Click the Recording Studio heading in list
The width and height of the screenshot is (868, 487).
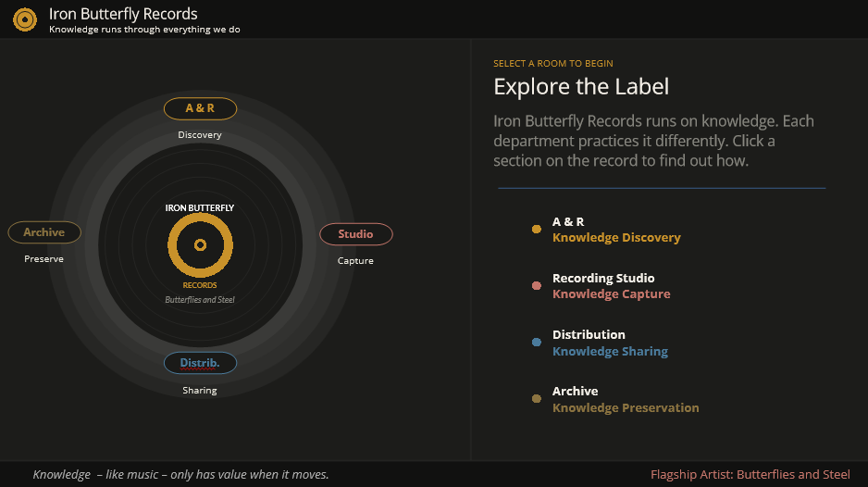coord(603,279)
